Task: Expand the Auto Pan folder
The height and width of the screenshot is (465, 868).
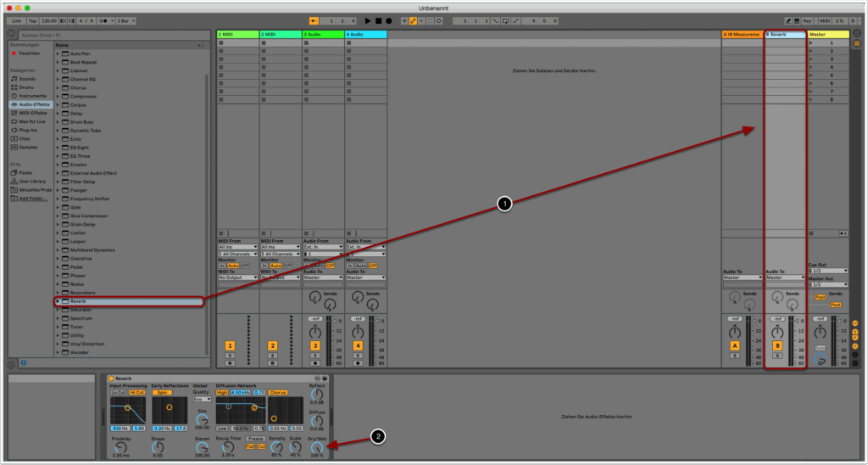Action: pos(58,53)
